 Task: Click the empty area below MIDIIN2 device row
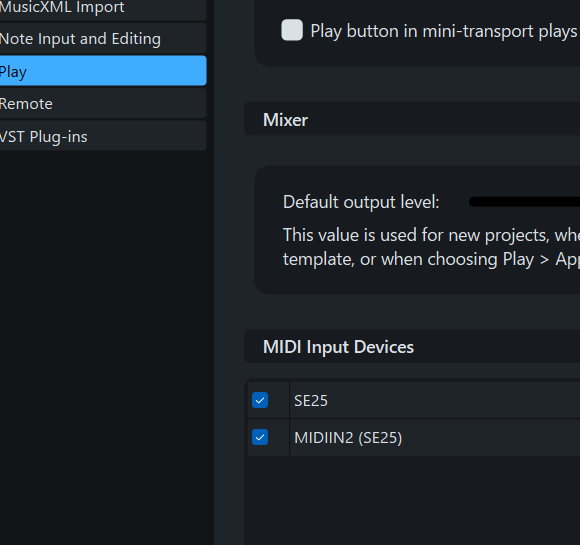click(x=414, y=500)
